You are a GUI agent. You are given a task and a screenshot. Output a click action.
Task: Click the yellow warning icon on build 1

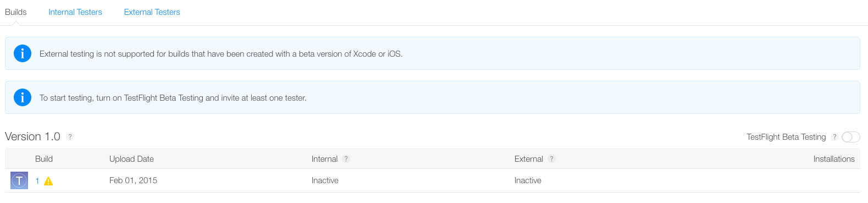(48, 181)
